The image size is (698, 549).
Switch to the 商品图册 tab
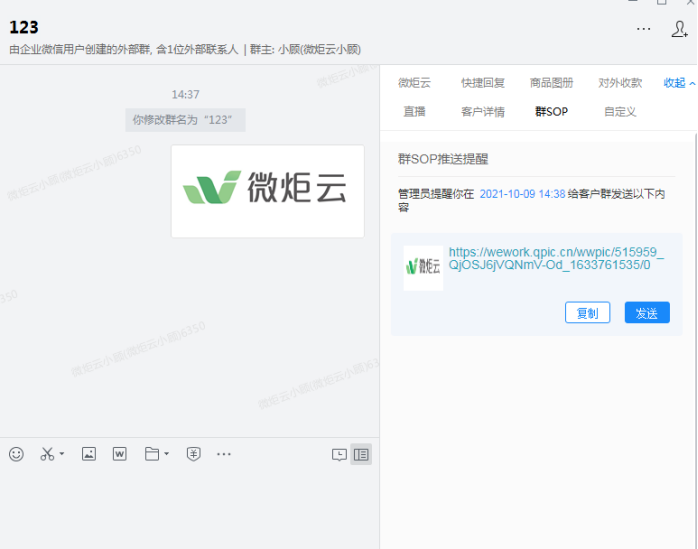552,83
